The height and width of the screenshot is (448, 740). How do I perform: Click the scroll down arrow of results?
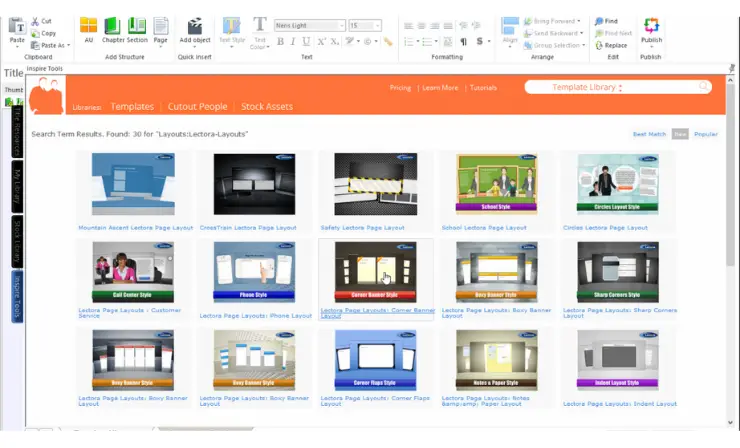731,423
